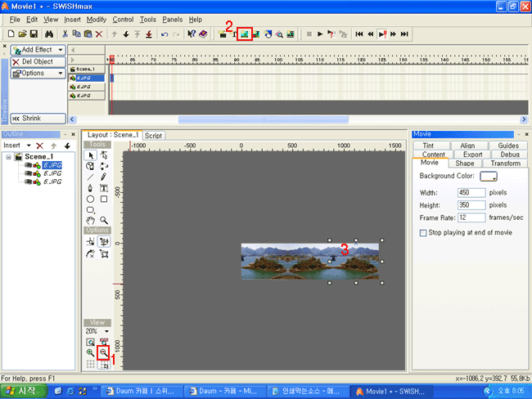Select the arrow Selection tool
The image size is (532, 399).
point(91,155)
